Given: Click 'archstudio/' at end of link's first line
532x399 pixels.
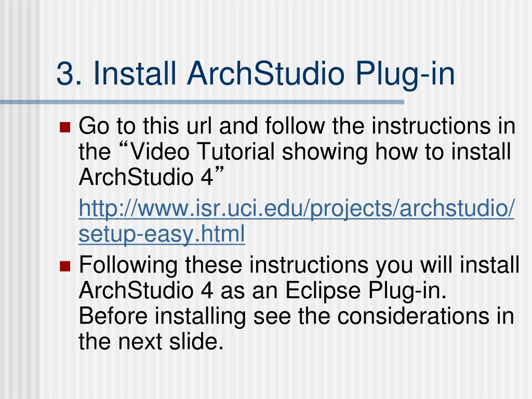Looking at the screenshot, I should pyautogui.click(x=457, y=208).
